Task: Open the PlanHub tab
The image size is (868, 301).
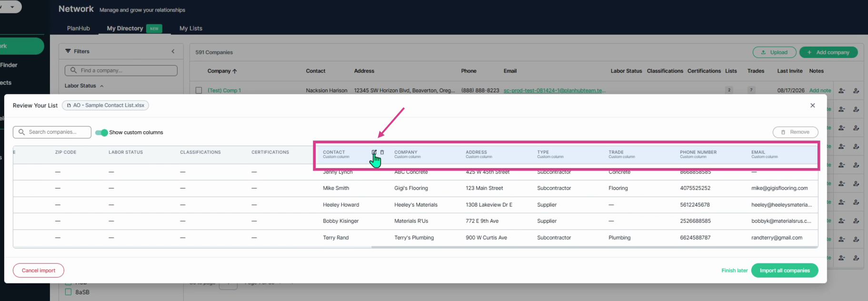Action: 79,29
